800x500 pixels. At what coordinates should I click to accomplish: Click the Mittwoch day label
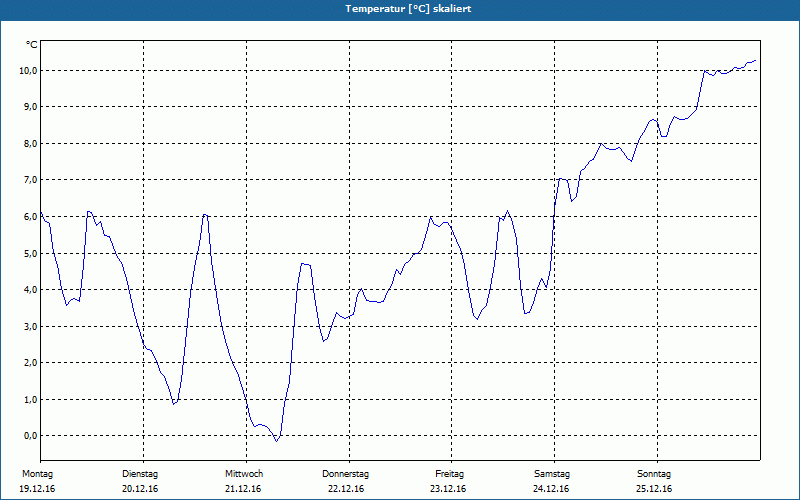(x=244, y=474)
